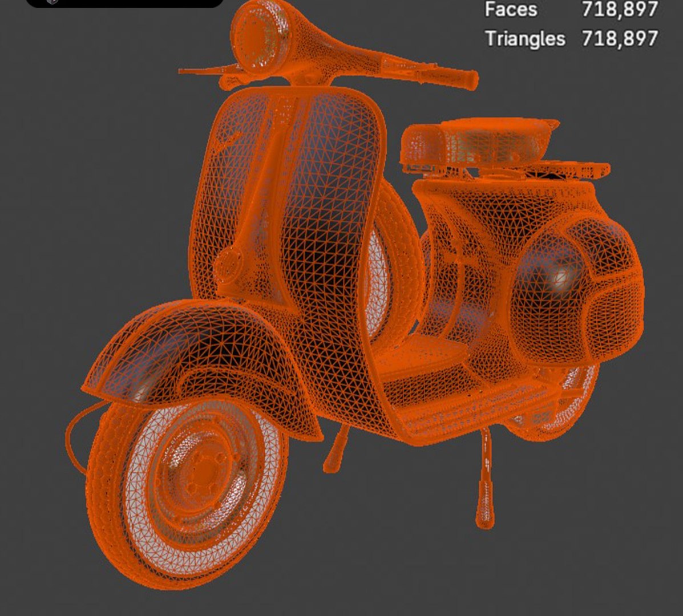The image size is (683, 616).
Task: Click the Triangles statistics label
Action: [x=526, y=39]
